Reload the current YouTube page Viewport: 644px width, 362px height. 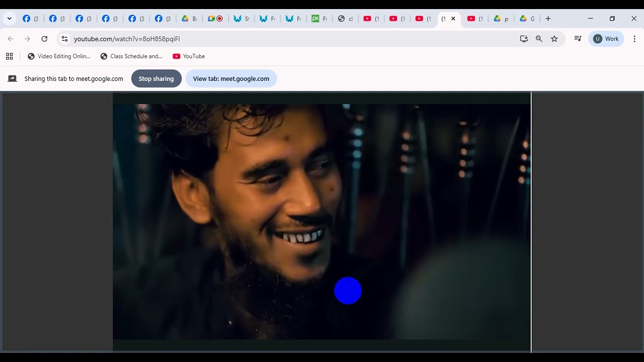coord(44,39)
